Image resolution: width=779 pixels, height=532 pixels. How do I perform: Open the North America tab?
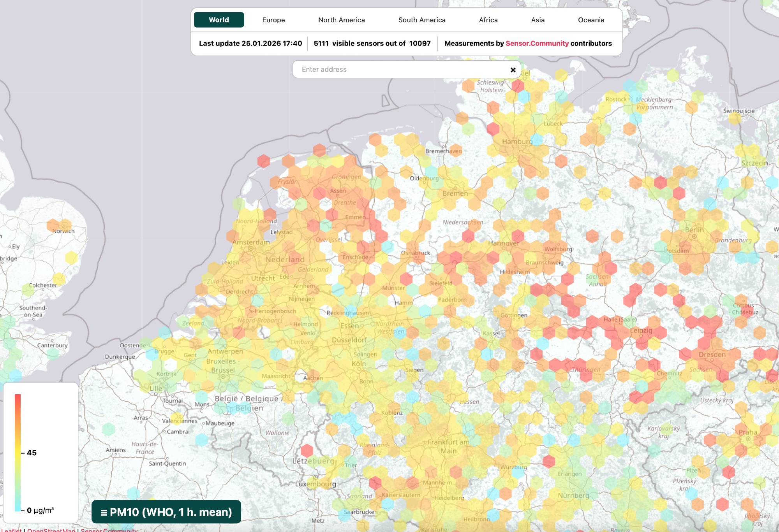[341, 20]
